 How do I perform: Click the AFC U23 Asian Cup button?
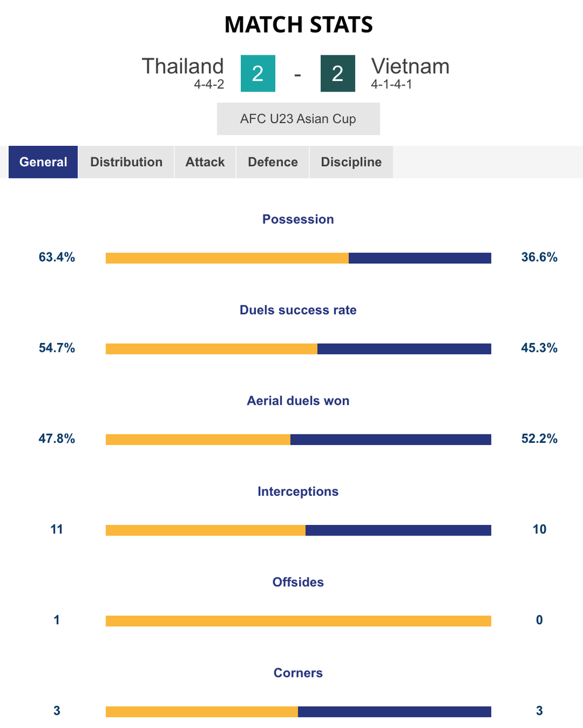298,119
